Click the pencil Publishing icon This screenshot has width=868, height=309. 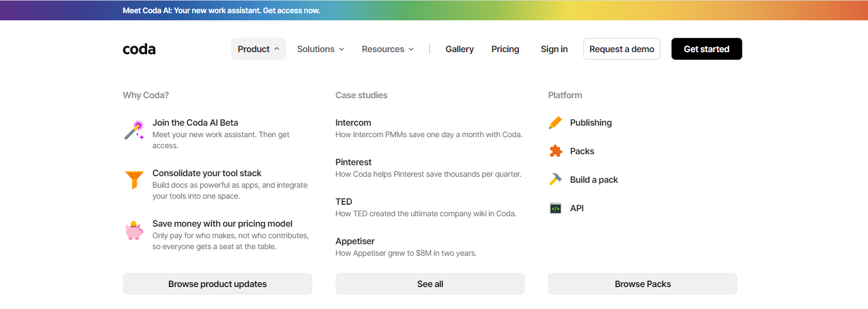coord(556,123)
